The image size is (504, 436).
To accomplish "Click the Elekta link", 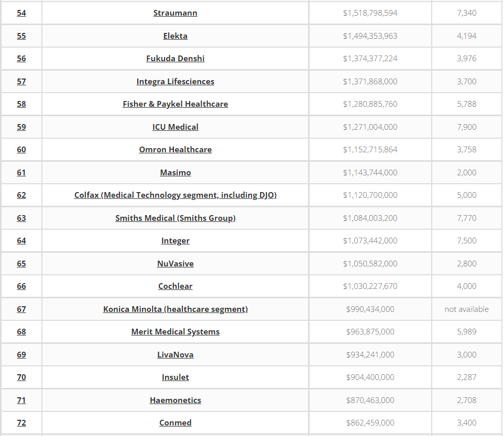I will [x=175, y=36].
